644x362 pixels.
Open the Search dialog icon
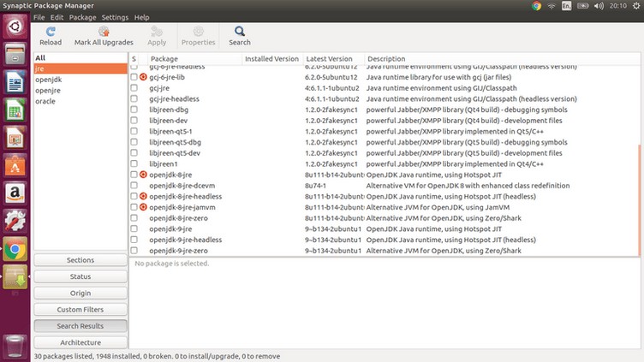pyautogui.click(x=240, y=32)
